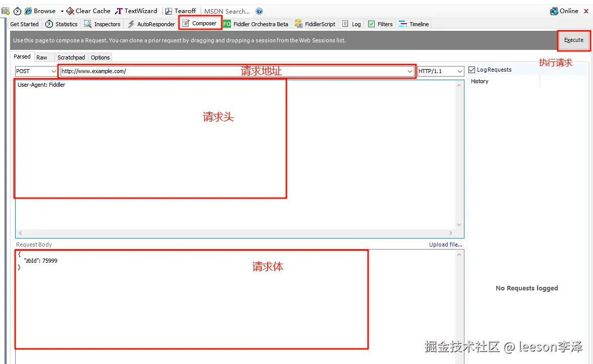593x364 pixels.
Task: Switch to the Log tab
Action: 352,24
